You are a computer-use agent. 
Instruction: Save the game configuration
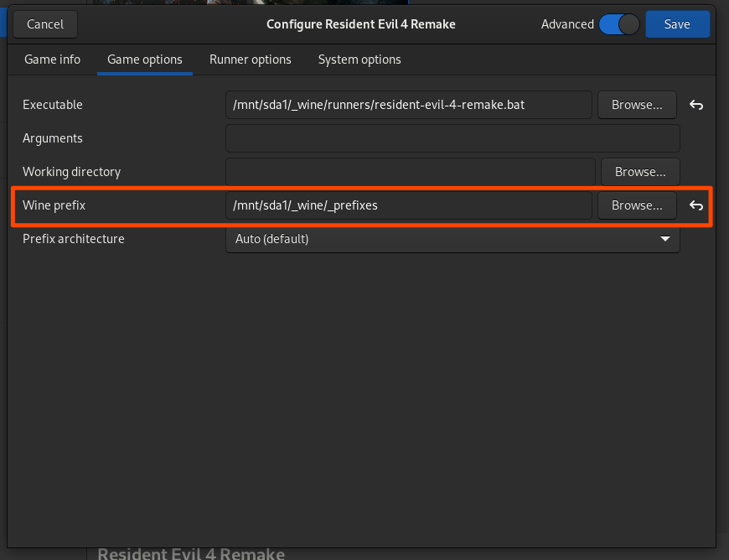tap(677, 24)
